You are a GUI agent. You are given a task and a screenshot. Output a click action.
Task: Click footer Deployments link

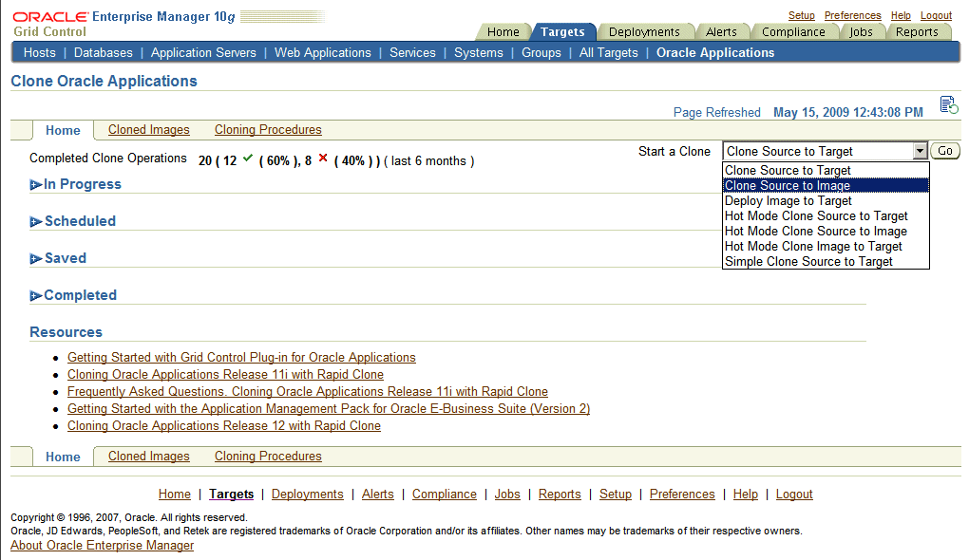coord(307,494)
